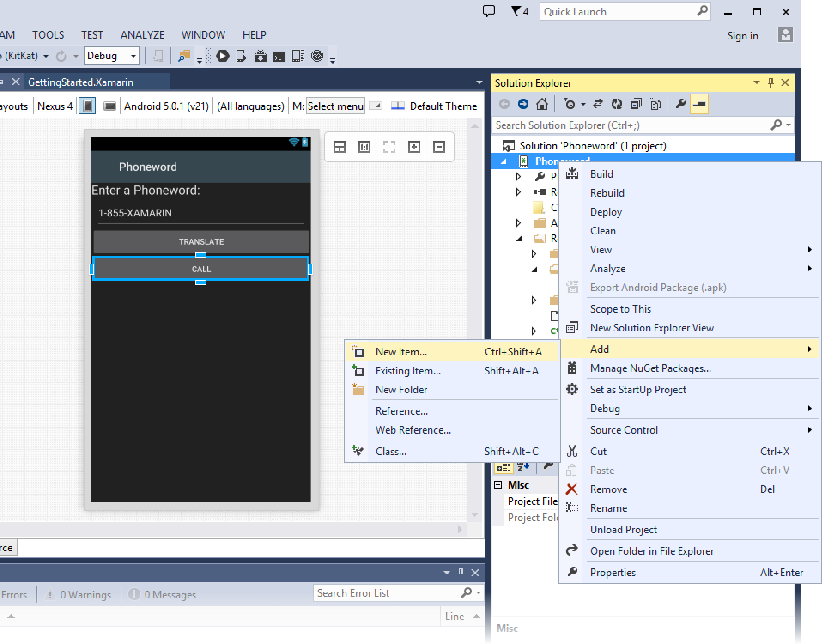This screenshot has height=644, width=822.
Task: Click the Collapse All icon in Solution Explorer
Action: coord(636,104)
